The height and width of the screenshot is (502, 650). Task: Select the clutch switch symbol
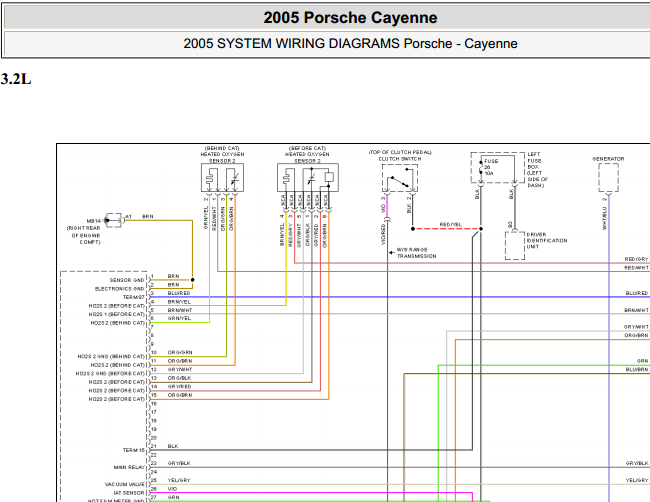(400, 178)
